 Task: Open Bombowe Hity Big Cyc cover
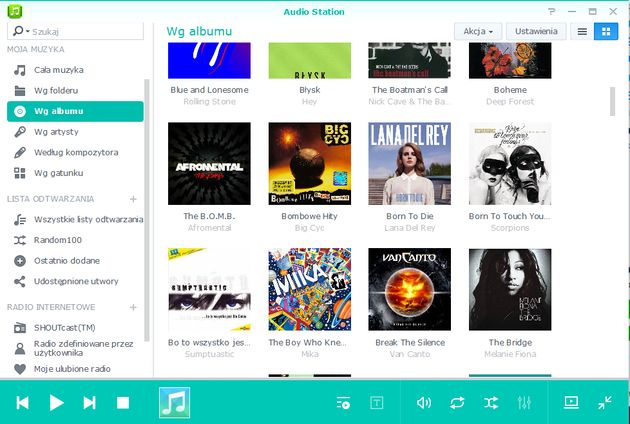point(310,164)
